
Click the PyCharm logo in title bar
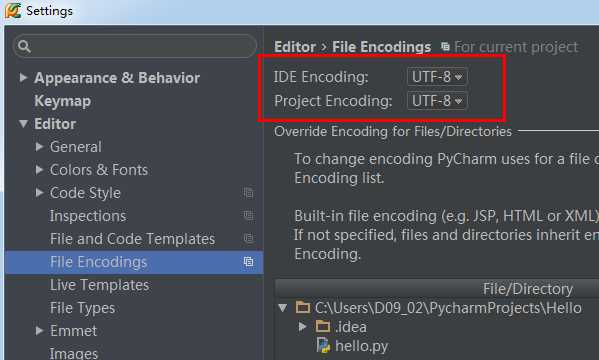[x=12, y=11]
